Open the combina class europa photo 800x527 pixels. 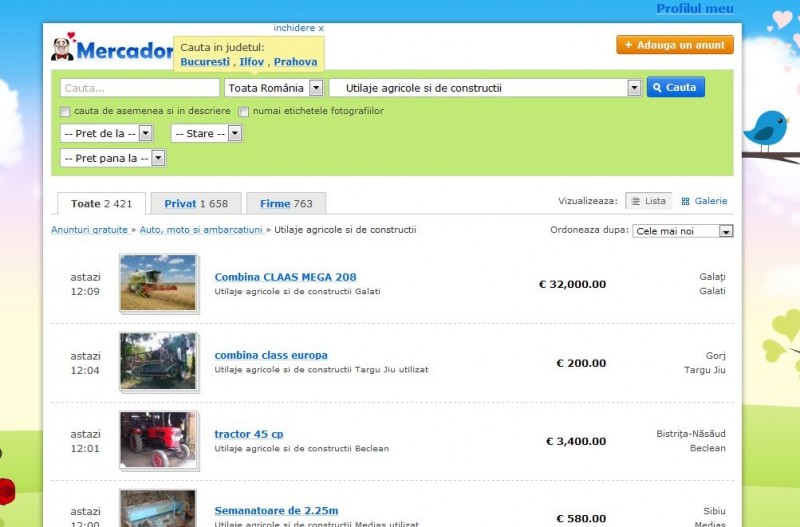point(158,361)
